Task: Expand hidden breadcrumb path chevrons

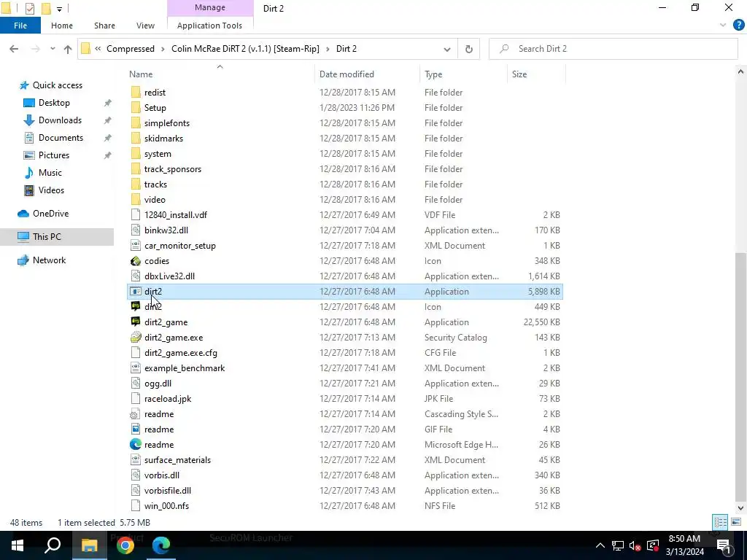Action: pyautogui.click(x=98, y=49)
